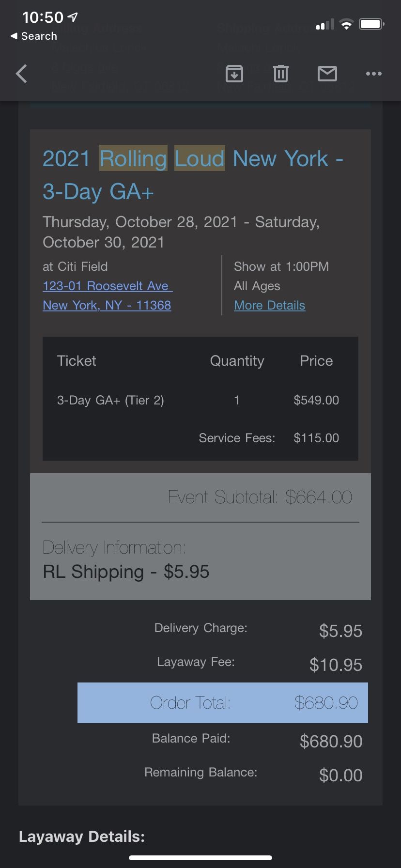
Task: Open the three-dot more options menu
Action: (x=374, y=74)
